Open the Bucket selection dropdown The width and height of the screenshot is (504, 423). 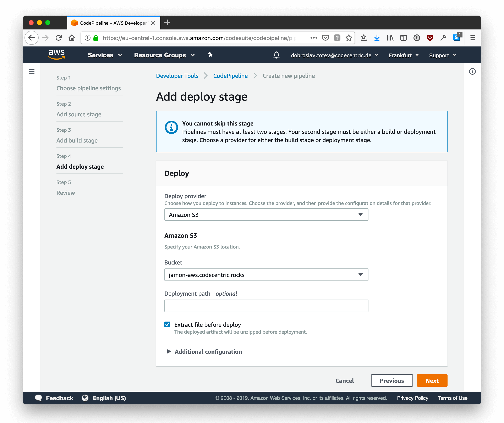pyautogui.click(x=266, y=275)
